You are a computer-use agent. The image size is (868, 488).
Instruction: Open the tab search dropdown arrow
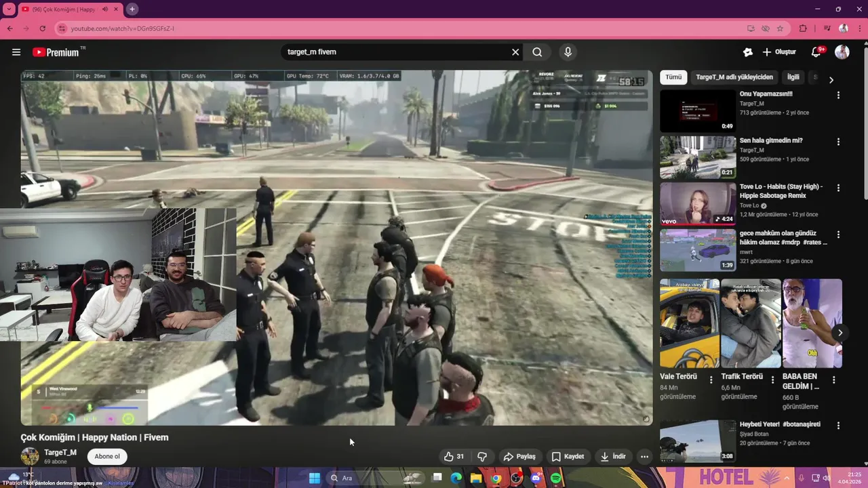click(x=9, y=9)
